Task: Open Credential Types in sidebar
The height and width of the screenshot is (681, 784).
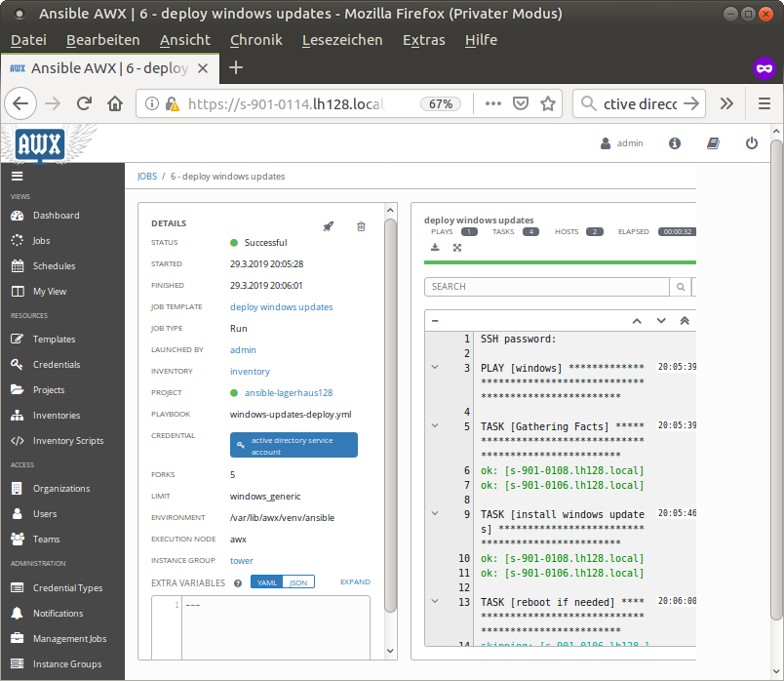Action: pyautogui.click(x=67, y=588)
